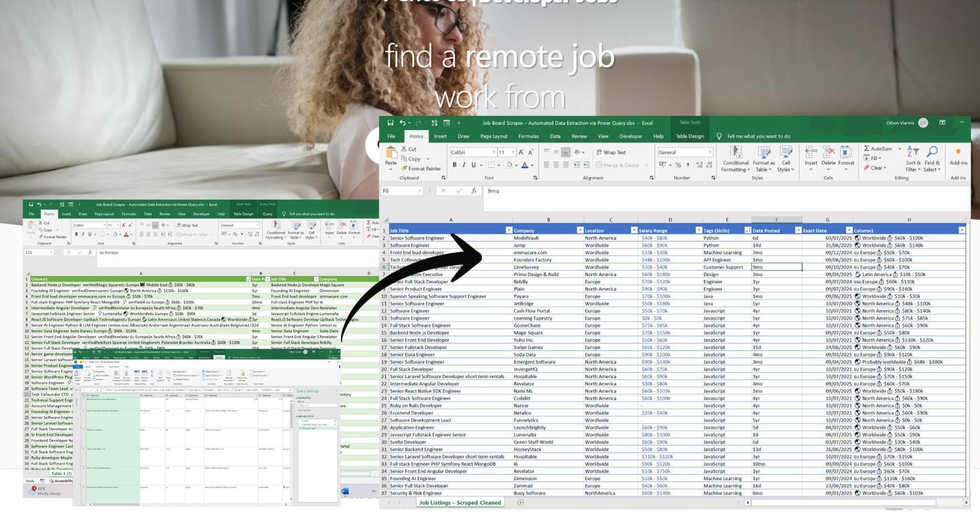Activate the Format Painter tool
Viewport: 980px width, 517px height.
[423, 168]
